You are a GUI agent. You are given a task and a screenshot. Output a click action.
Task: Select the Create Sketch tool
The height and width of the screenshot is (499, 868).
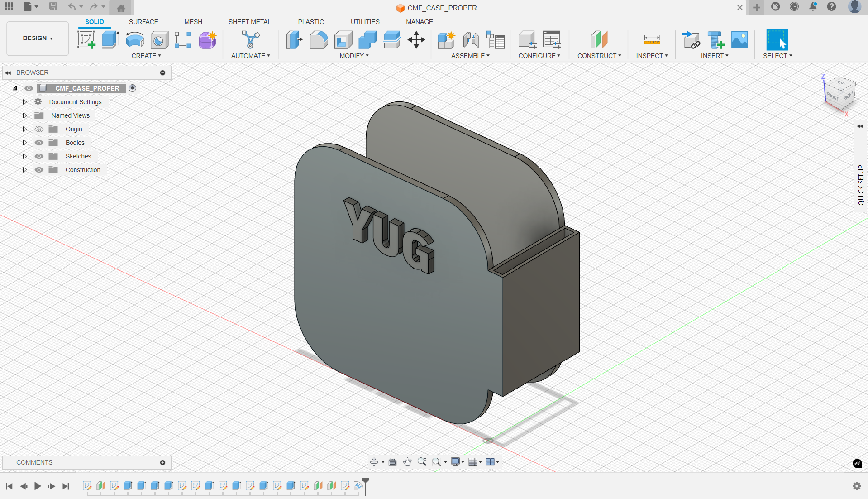coord(86,40)
